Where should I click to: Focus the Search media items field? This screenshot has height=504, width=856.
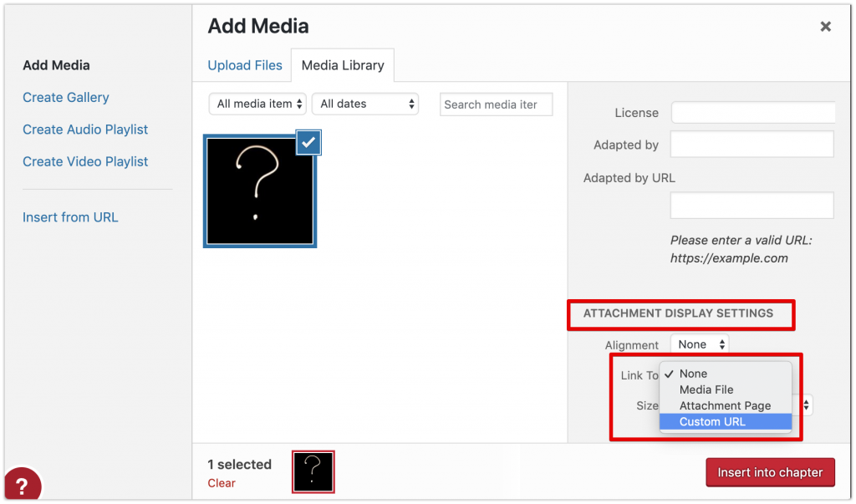click(496, 104)
